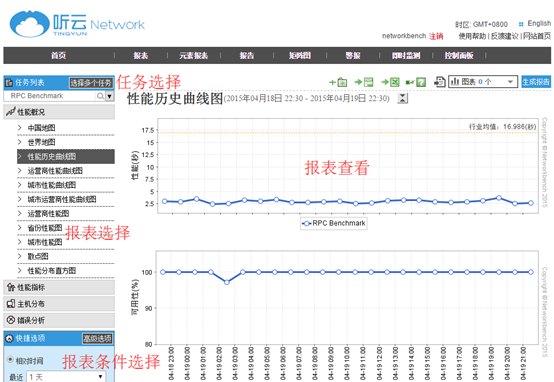This screenshot has height=382, width=554.
Task: Open the 警报 navigation menu
Action: tap(353, 55)
